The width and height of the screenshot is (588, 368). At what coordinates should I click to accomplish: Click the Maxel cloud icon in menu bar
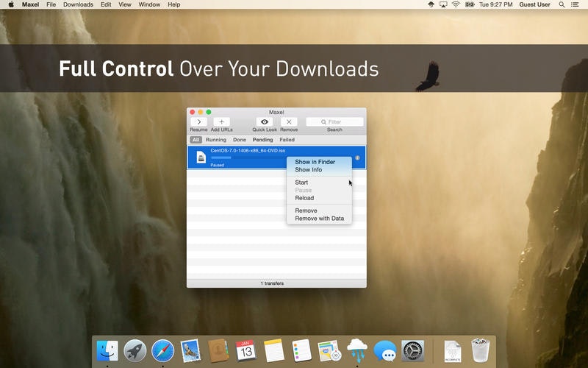(x=431, y=4)
